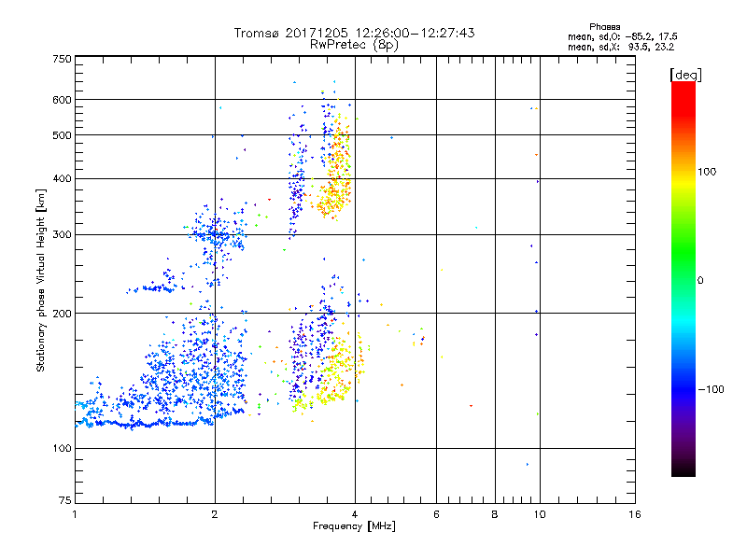This screenshot has height=560, width=747.
Task: Click the '750' height axis tick label
Action: tap(62, 59)
